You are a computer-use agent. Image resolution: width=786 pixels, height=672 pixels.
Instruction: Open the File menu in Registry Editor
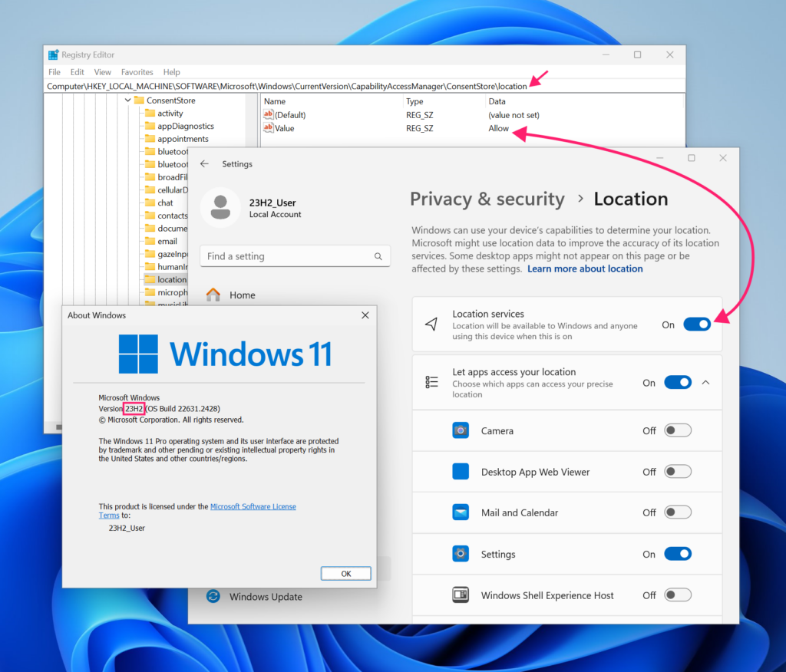click(x=54, y=72)
